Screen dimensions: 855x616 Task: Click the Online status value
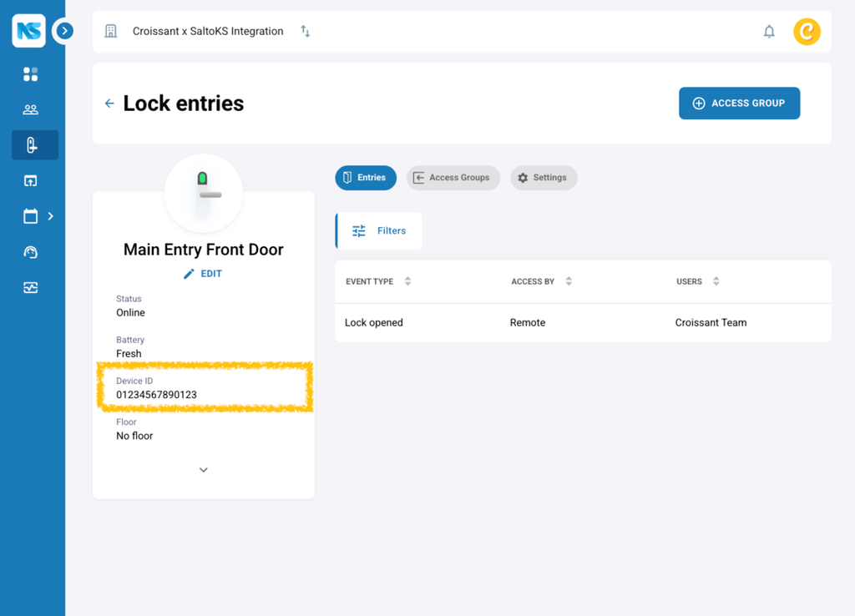click(x=131, y=313)
